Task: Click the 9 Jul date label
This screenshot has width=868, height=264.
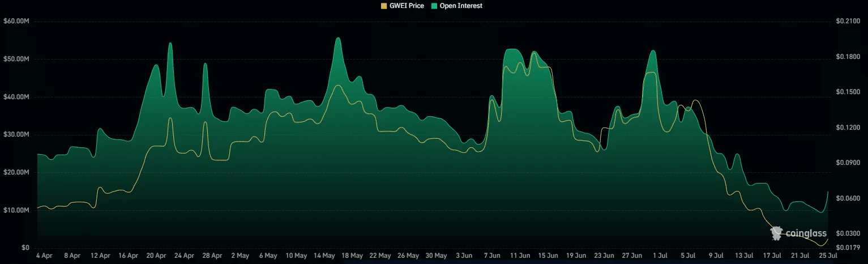Action: tap(717, 256)
